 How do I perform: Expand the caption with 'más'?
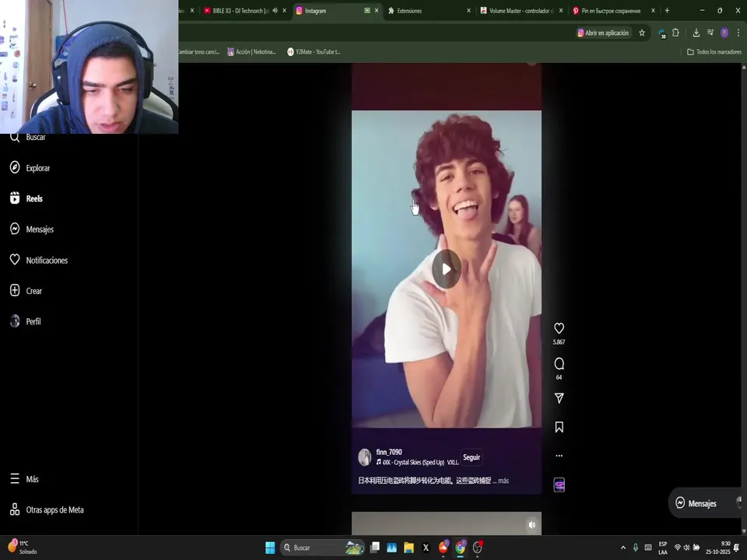[x=503, y=481]
